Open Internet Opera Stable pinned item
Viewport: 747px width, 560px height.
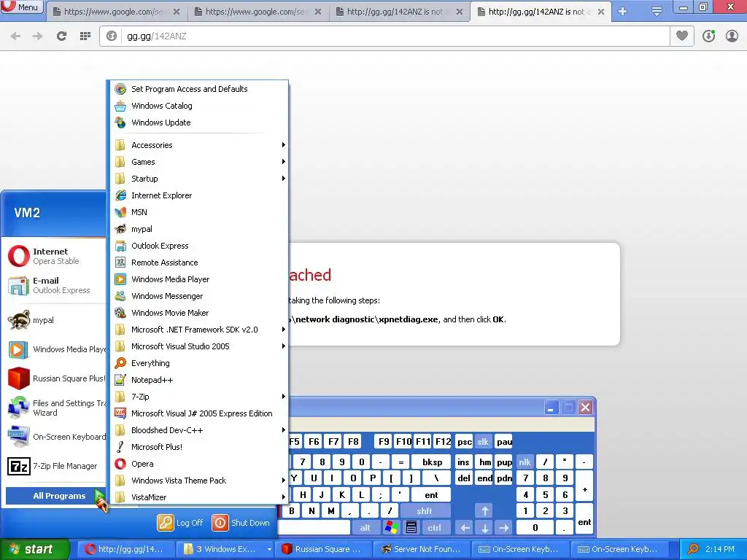pos(55,256)
